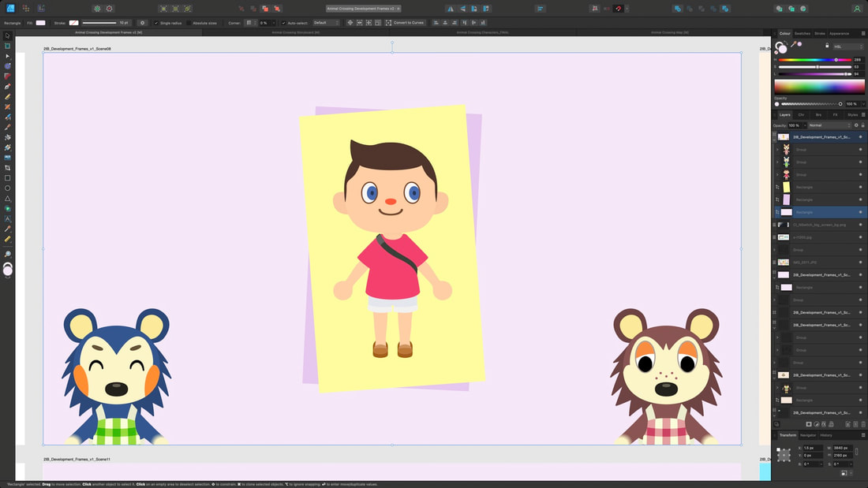Open the Layers panel options menu
Viewport: 868px width, 488px height.
click(x=863, y=114)
